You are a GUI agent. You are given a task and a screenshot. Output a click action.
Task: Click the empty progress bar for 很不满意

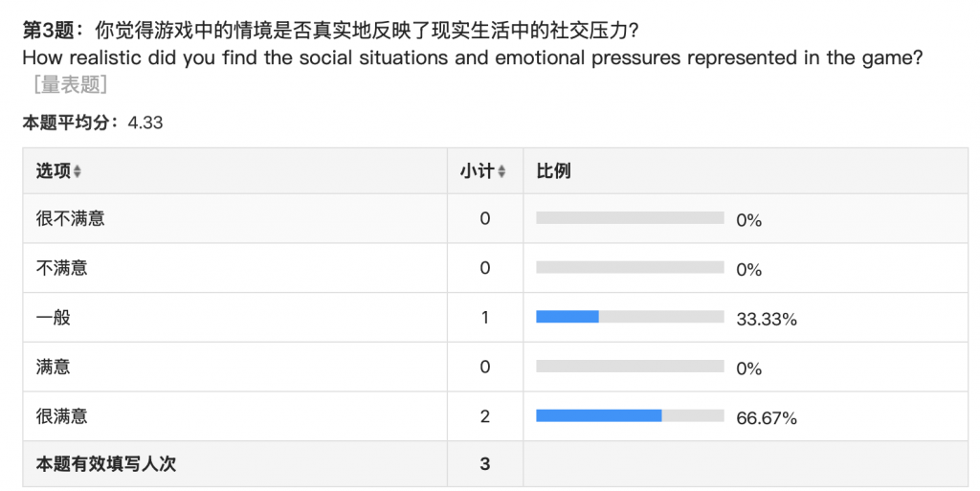630,218
